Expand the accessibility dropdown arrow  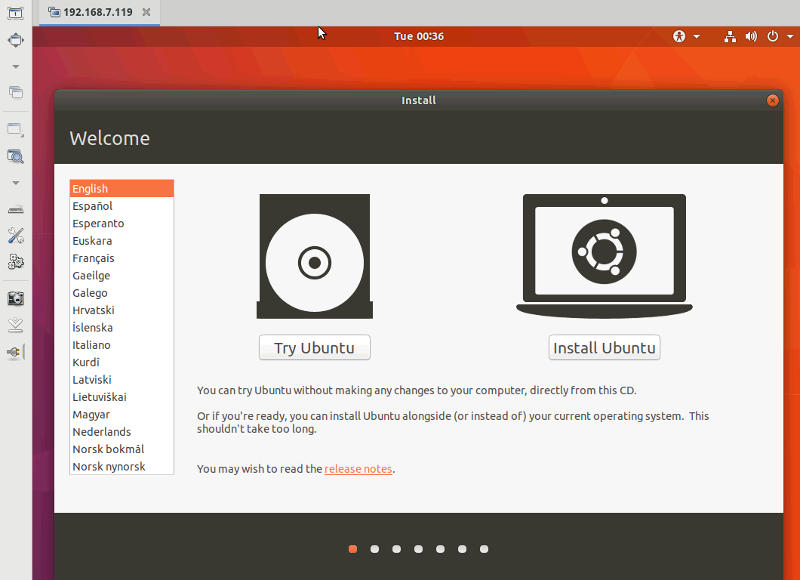click(x=697, y=36)
